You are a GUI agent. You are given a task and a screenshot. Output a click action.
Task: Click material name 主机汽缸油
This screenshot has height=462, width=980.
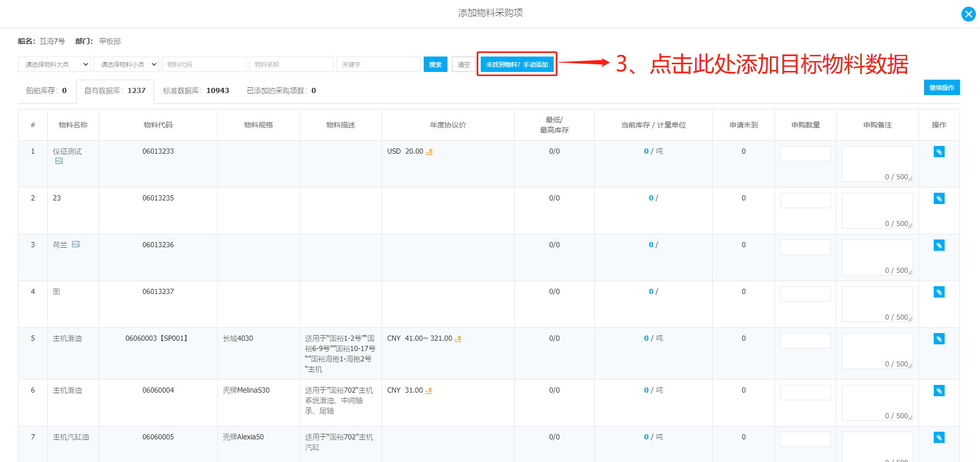point(71,437)
